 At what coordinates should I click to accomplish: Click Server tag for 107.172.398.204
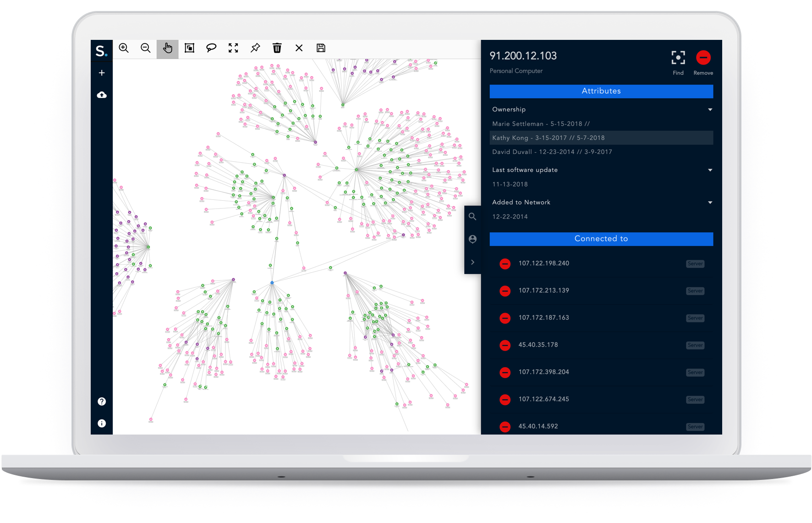(695, 373)
